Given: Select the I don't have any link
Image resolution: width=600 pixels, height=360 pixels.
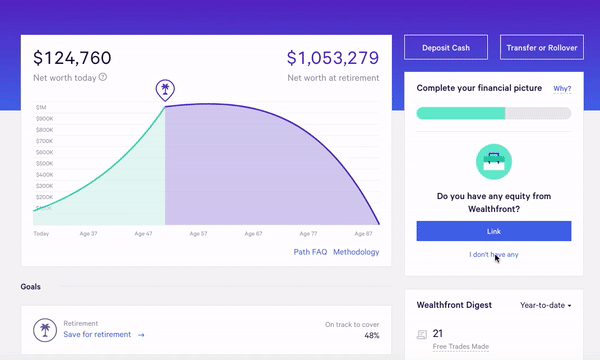Looking at the screenshot, I should pos(494,254).
